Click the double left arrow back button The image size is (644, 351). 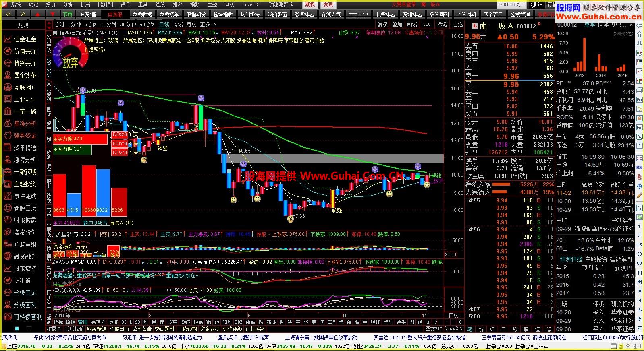pyautogui.click(x=8, y=14)
